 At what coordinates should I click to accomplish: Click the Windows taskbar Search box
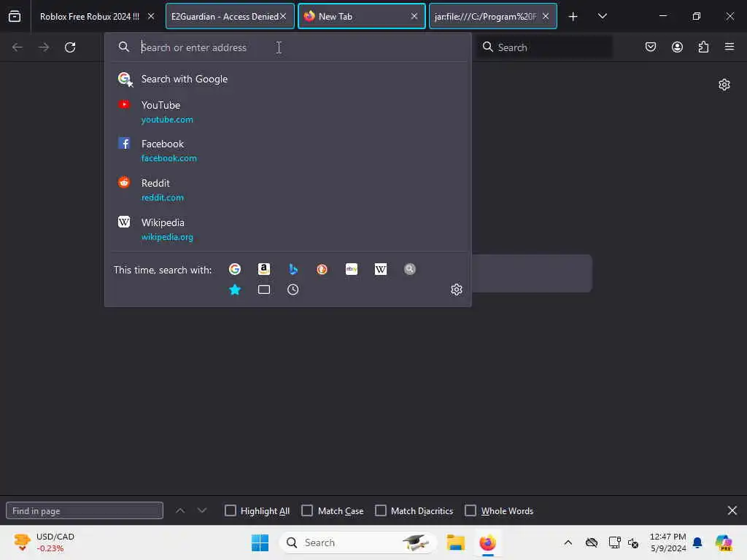(x=357, y=542)
